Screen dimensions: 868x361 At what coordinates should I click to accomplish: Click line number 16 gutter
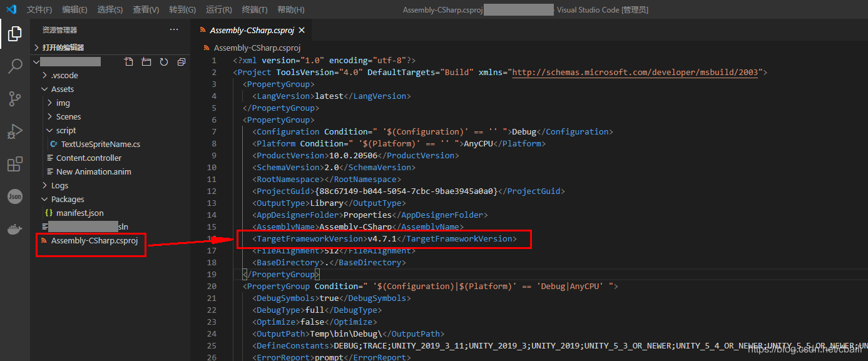(x=212, y=238)
